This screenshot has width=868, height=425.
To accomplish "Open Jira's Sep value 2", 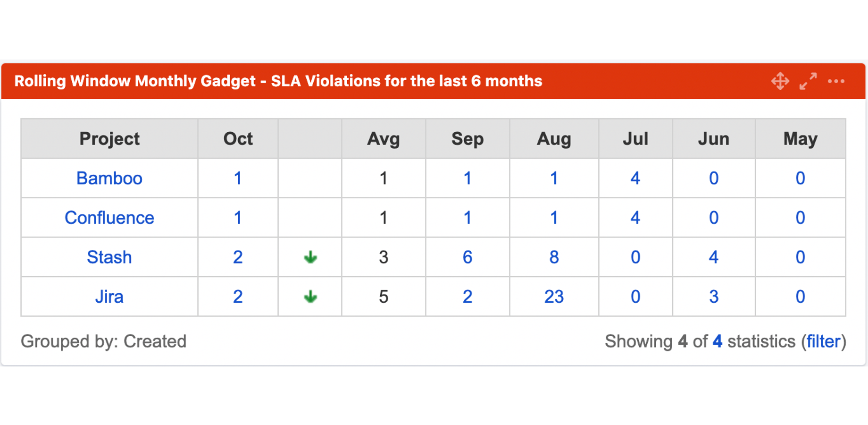I will pos(467,297).
